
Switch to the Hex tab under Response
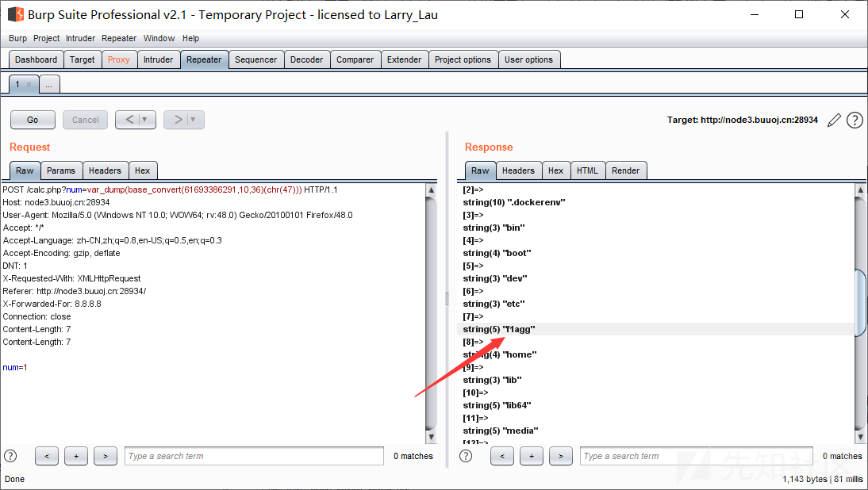pyautogui.click(x=555, y=171)
